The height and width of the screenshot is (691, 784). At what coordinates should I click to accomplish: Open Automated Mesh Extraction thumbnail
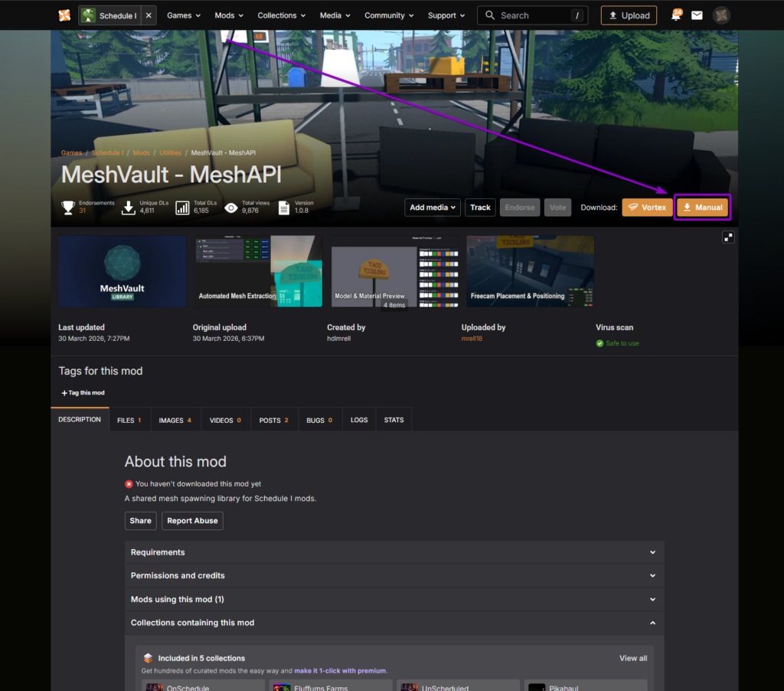(x=259, y=271)
